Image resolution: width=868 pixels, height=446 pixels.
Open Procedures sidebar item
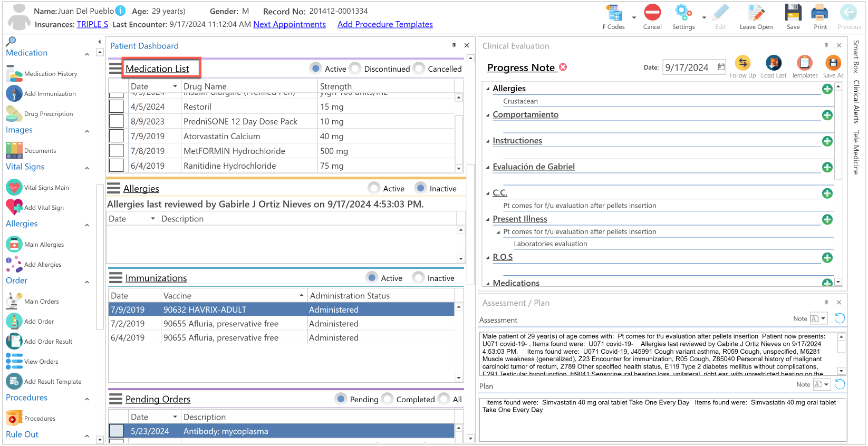[x=31, y=419]
